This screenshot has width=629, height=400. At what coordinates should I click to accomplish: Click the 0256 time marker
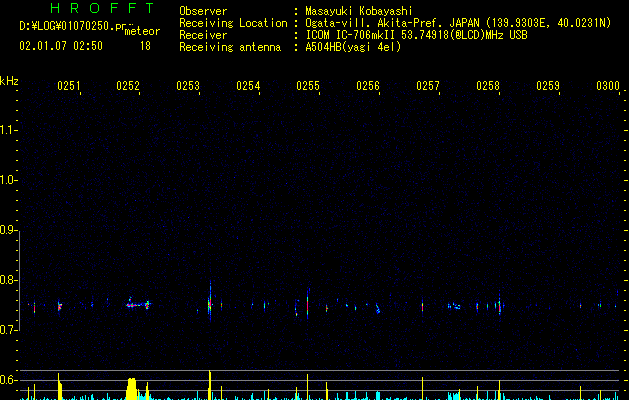click(368, 86)
